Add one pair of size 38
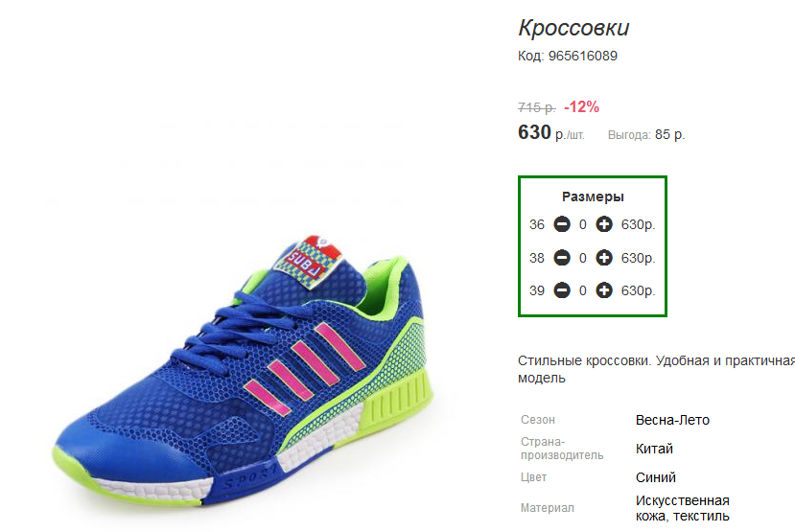795x532 pixels. pyautogui.click(x=603, y=258)
